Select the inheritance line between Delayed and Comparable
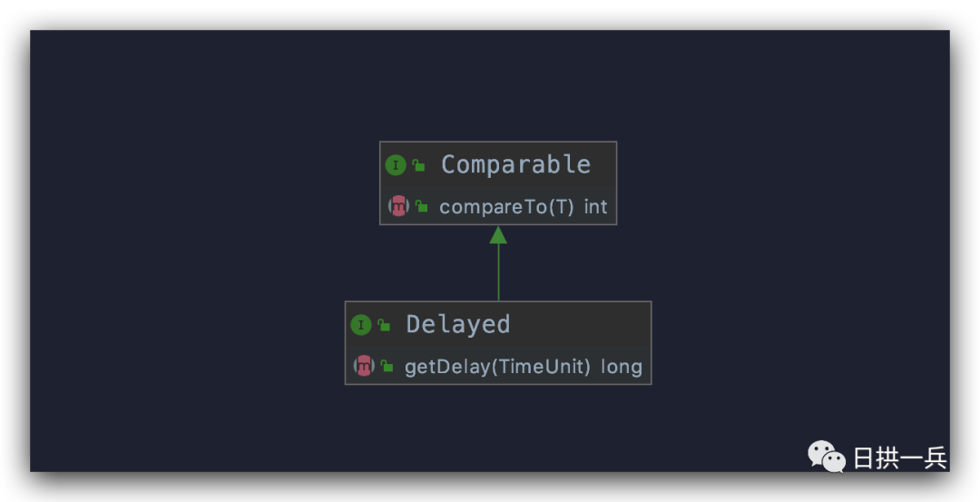The image size is (980, 502). 498,272
